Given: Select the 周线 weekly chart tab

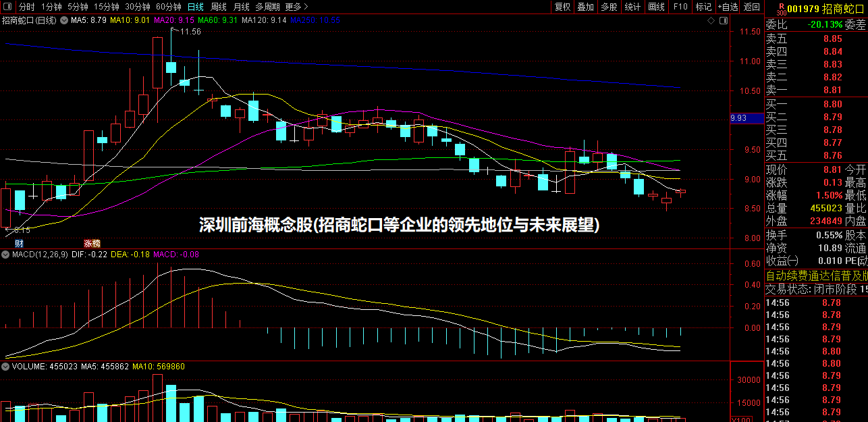Looking at the screenshot, I should click(218, 7).
